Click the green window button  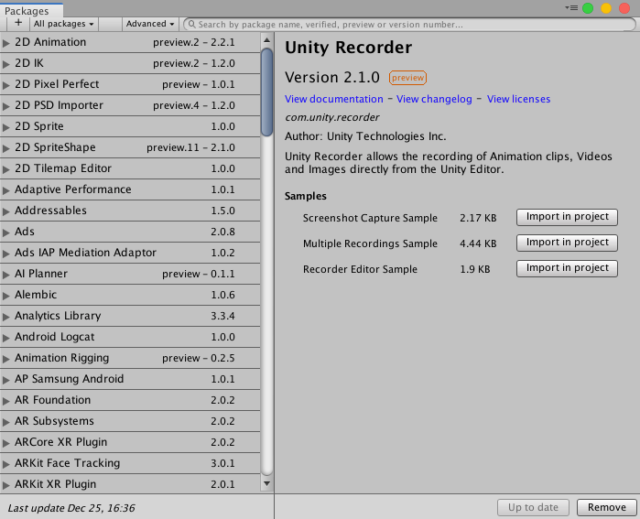[x=588, y=8]
